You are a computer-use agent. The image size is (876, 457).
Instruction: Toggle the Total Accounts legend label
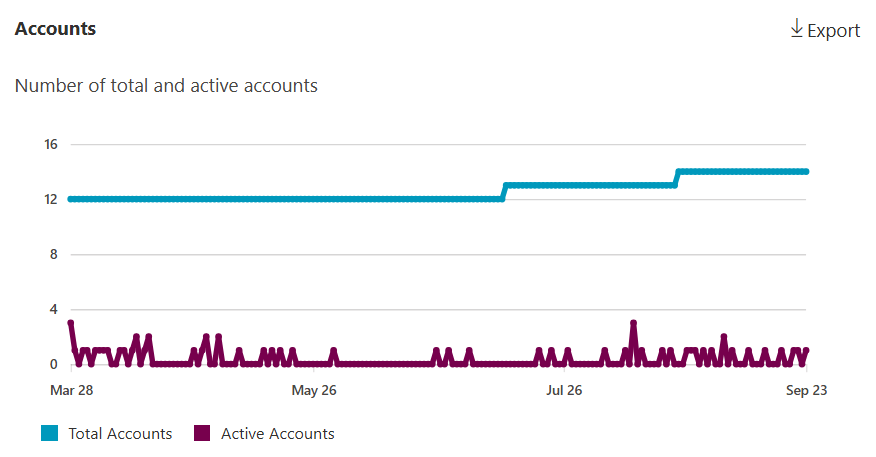click(120, 433)
